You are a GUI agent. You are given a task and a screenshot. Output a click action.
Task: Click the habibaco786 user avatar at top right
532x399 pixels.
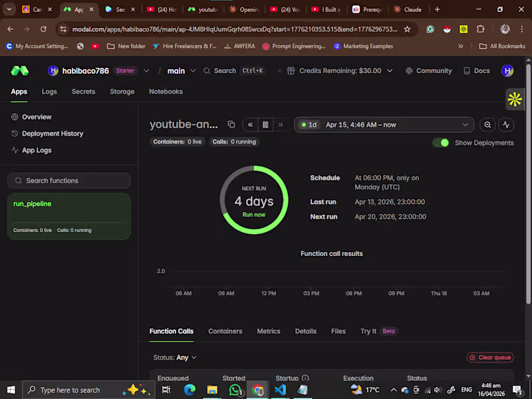point(507,70)
